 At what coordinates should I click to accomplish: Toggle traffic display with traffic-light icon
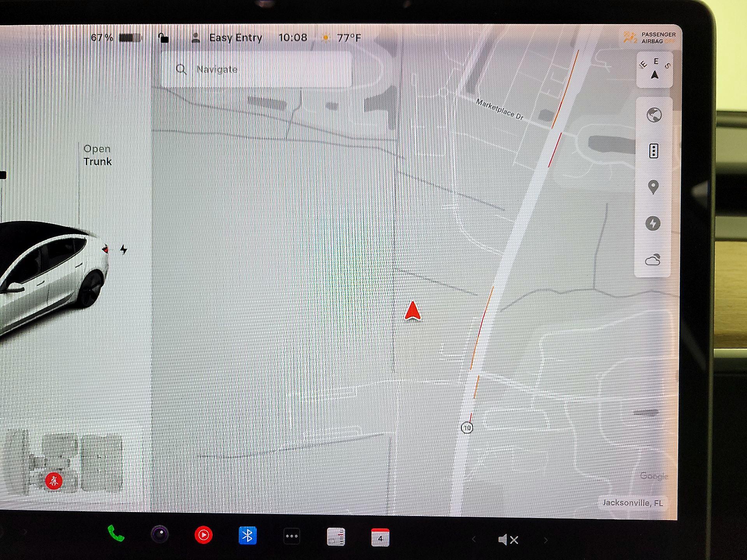654,151
